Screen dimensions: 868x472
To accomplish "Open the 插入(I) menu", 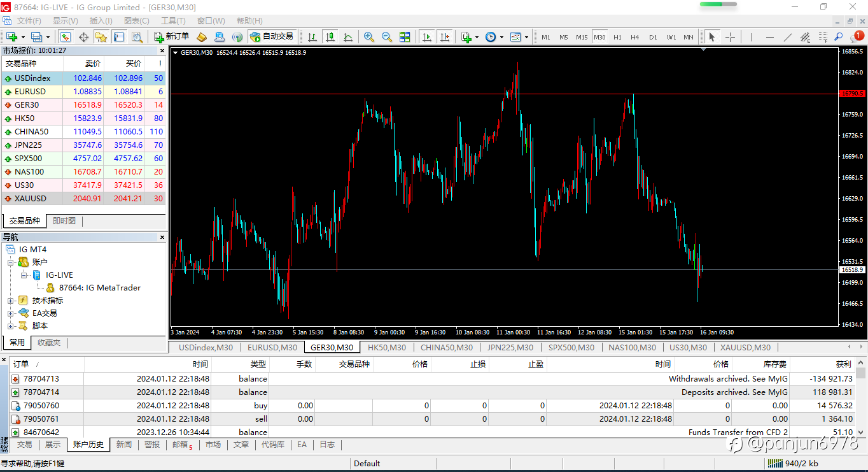I will [101, 21].
